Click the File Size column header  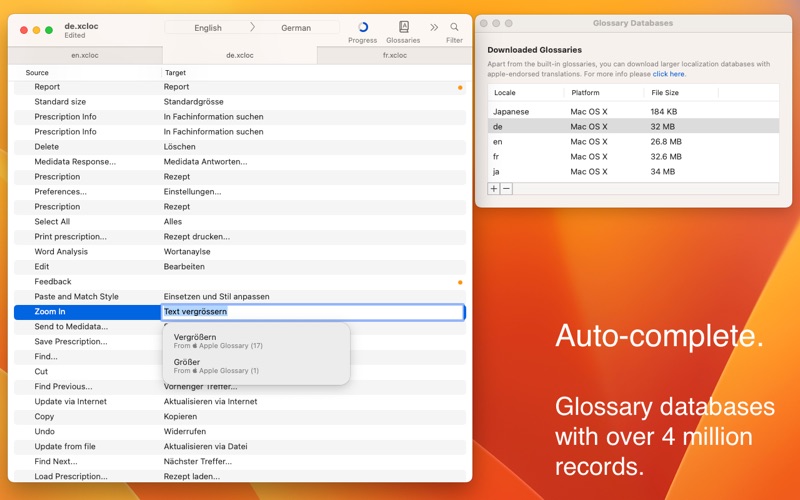tap(665, 93)
